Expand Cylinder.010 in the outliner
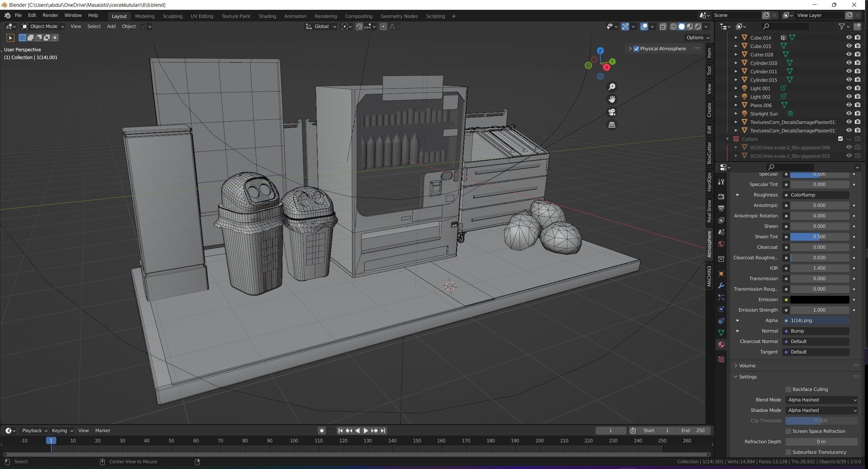Image resolution: width=868 pixels, height=469 pixels. coord(736,63)
